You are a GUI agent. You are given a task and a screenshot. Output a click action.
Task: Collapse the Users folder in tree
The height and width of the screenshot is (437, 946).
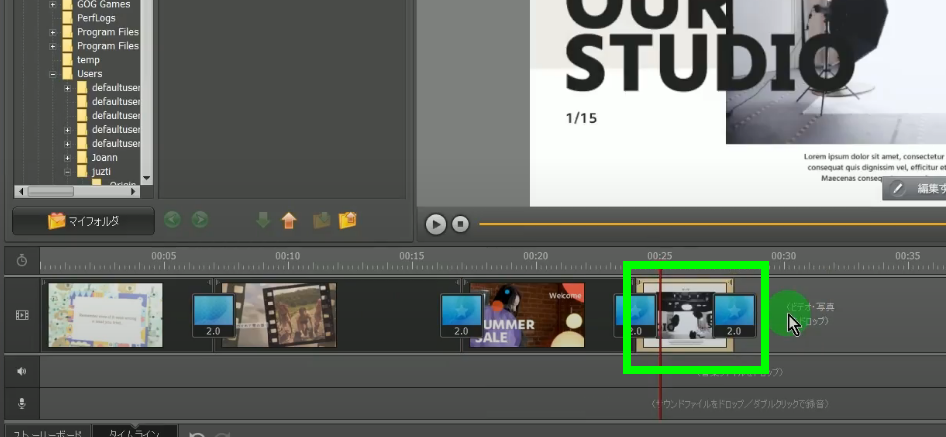tap(53, 74)
